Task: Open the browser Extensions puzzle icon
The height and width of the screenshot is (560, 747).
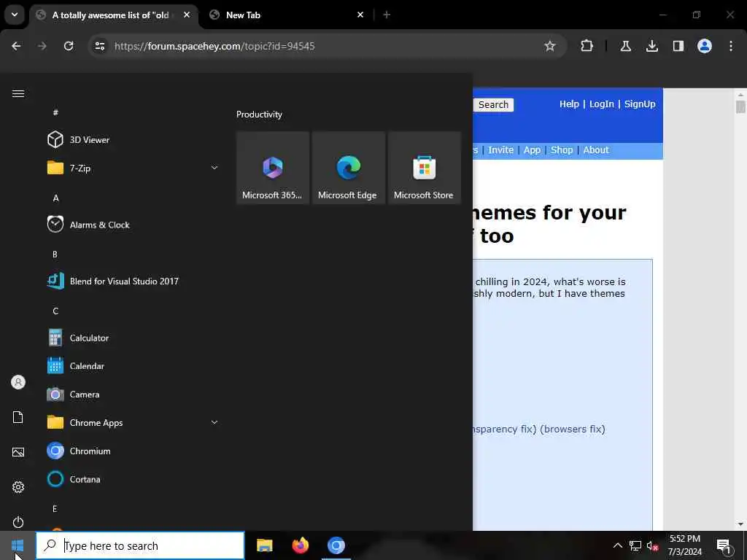Action: tap(587, 46)
